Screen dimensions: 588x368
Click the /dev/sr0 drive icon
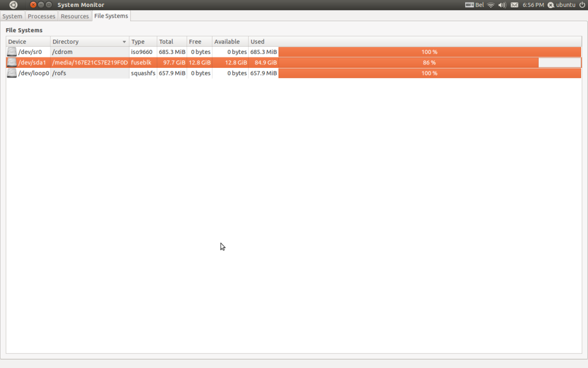coord(11,52)
